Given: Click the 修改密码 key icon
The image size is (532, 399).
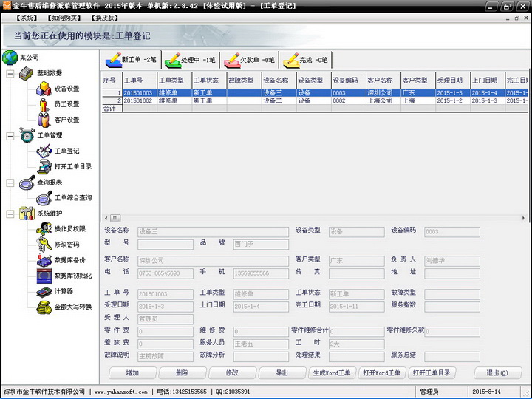Looking at the screenshot, I should 43,244.
